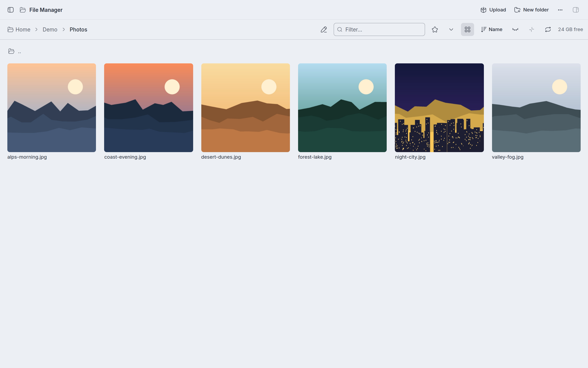This screenshot has width=588, height=368.
Task: Click the refresh icon
Action: (548, 29)
